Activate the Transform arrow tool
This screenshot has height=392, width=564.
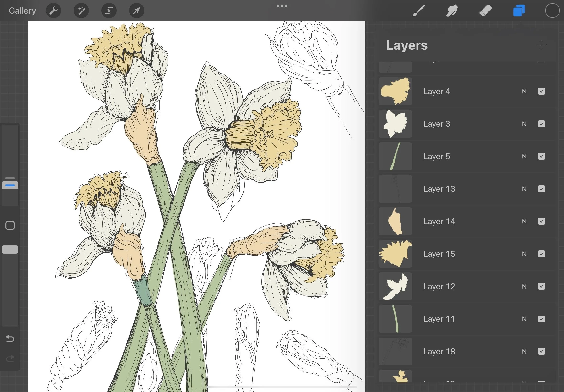[137, 11]
